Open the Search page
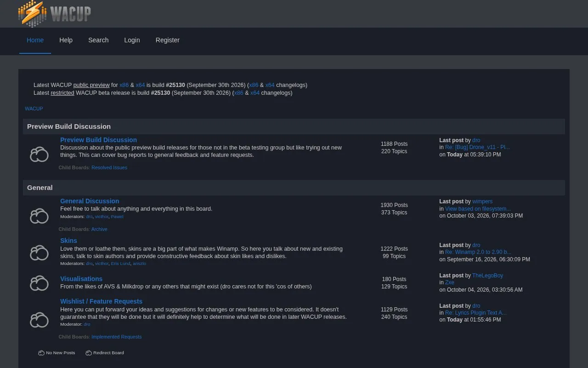This screenshot has height=368, width=588. 98,40
